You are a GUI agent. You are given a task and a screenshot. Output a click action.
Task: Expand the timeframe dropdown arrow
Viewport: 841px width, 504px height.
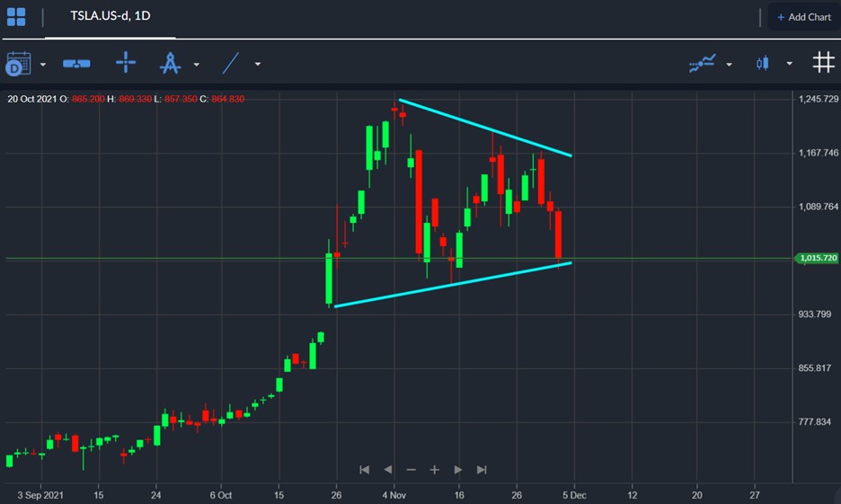(x=43, y=65)
